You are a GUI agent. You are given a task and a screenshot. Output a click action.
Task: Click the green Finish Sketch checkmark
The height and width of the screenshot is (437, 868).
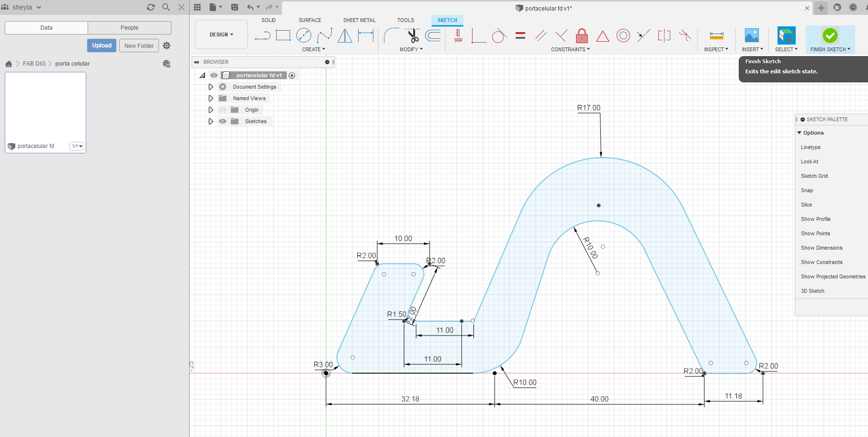coord(830,35)
